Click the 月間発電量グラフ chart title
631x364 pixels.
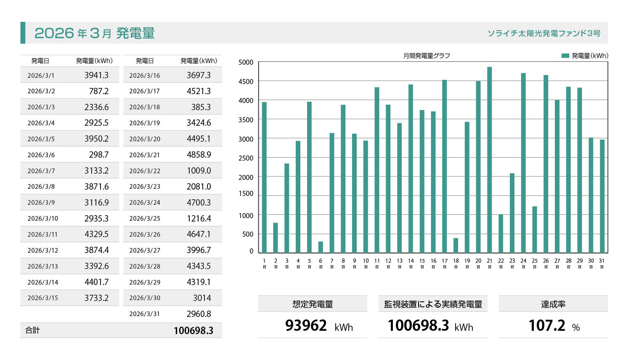426,55
